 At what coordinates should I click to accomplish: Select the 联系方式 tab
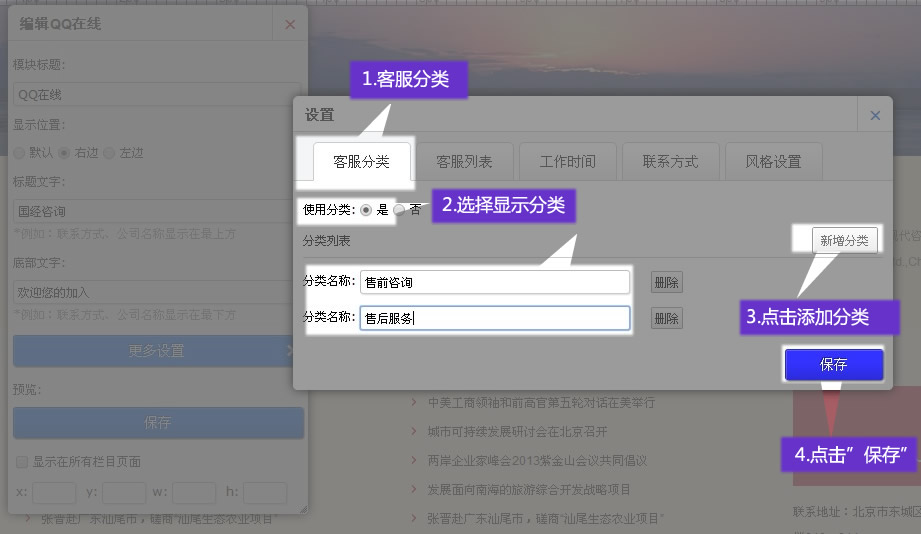[x=670, y=161]
